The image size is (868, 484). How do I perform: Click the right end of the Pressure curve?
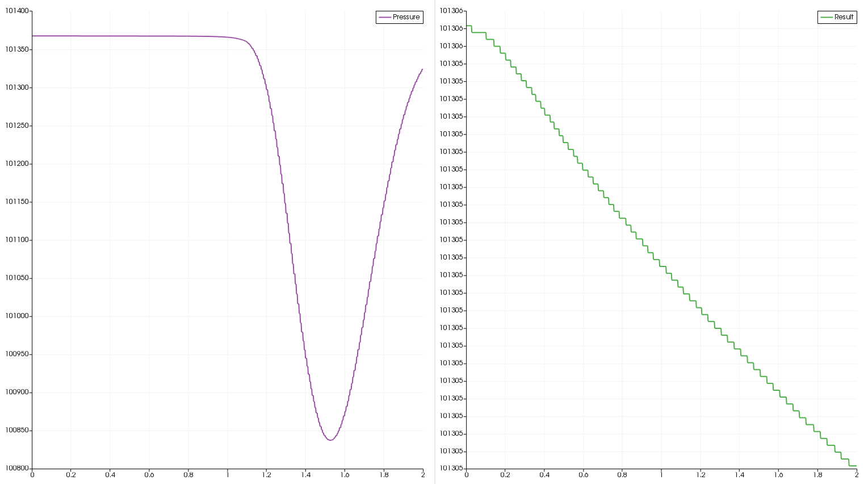click(422, 69)
